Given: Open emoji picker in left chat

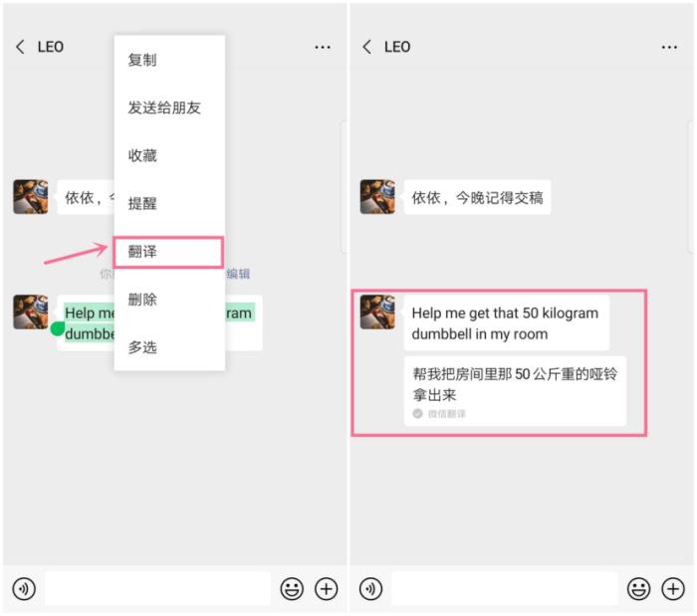Looking at the screenshot, I should coord(292,588).
